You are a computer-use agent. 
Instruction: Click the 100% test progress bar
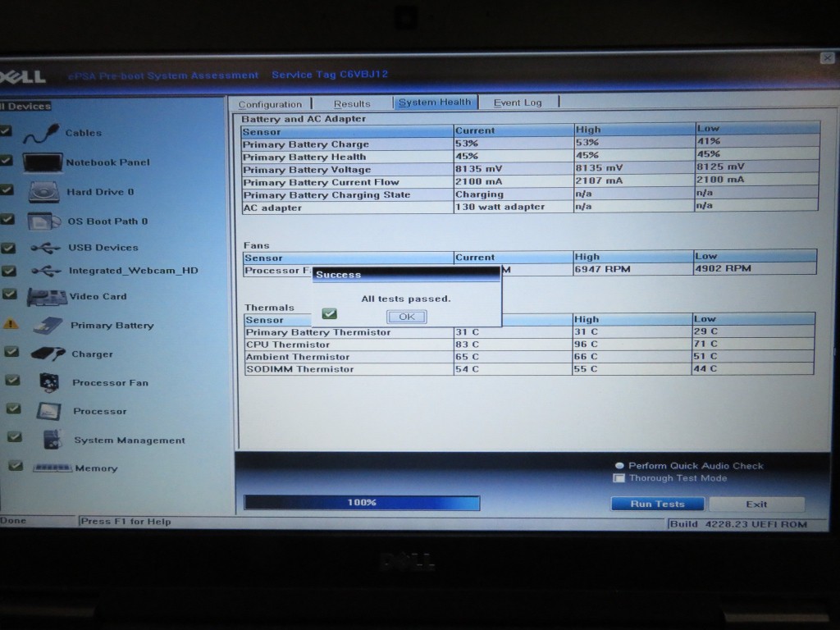pos(362,503)
